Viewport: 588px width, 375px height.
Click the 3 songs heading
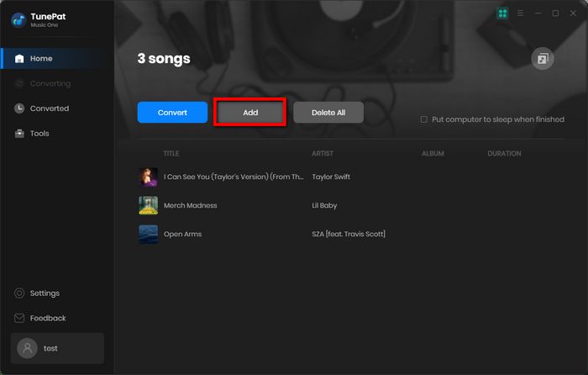coord(164,59)
